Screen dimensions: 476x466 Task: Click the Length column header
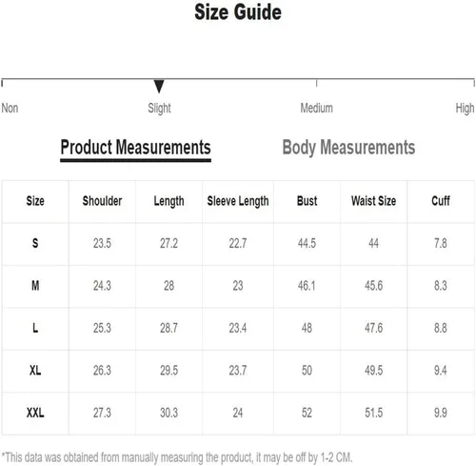pos(169,201)
